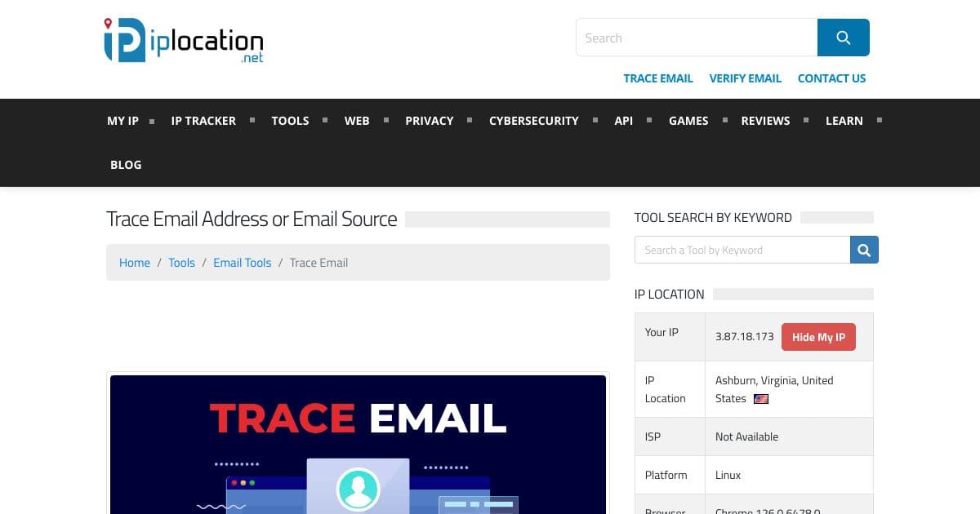
Task: Navigate to the Home breadcrumb
Action: 135,262
